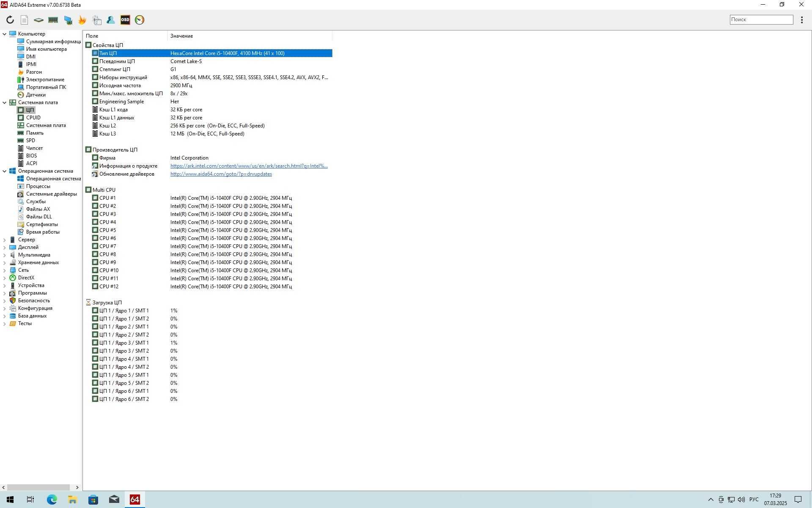The height and width of the screenshot is (508, 812).
Task: Open the Intel ARK product information link
Action: (x=249, y=166)
